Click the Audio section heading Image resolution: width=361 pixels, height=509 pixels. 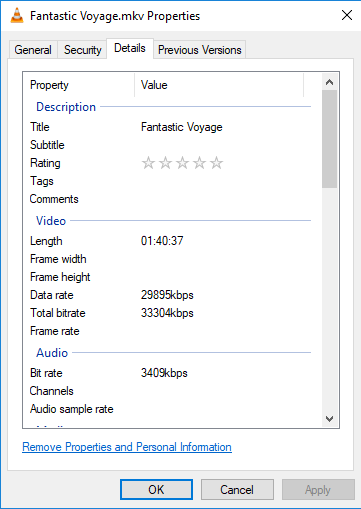52,353
